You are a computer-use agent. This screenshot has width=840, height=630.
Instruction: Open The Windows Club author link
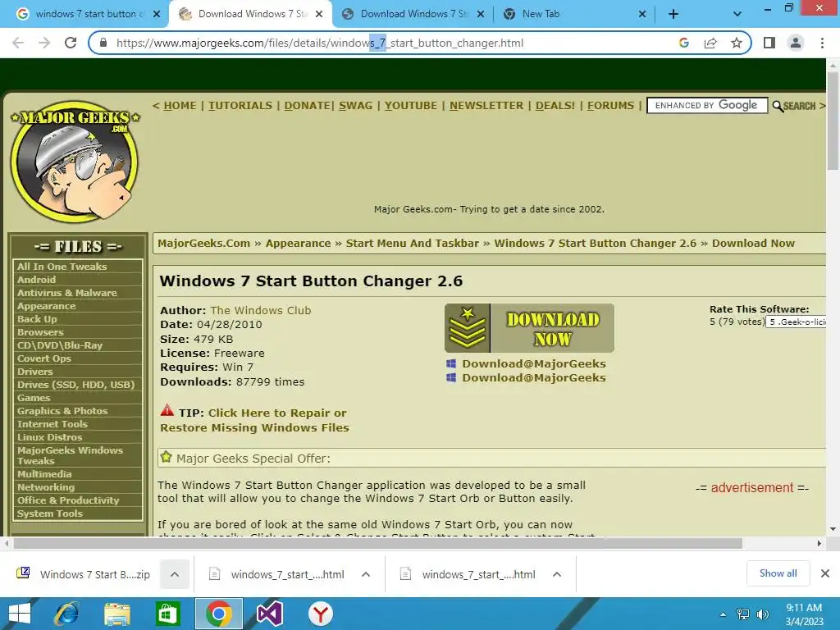pos(260,310)
